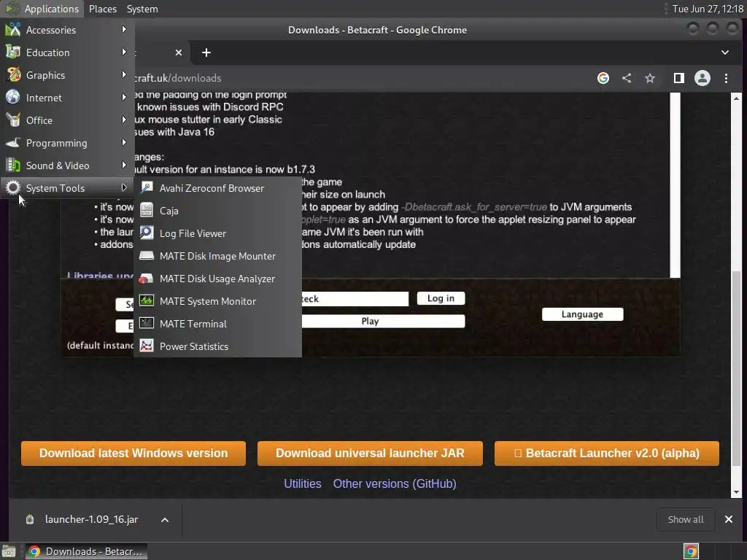Open download item options chevron for launcher jar
747x560 pixels.
tap(165, 519)
